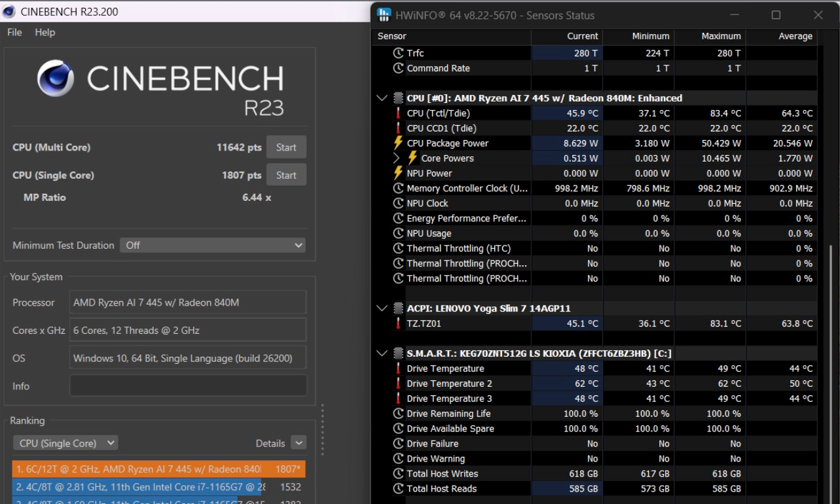Click the icon beside Thermal Throttling (HTC)
The image size is (840, 504).
pos(398,249)
